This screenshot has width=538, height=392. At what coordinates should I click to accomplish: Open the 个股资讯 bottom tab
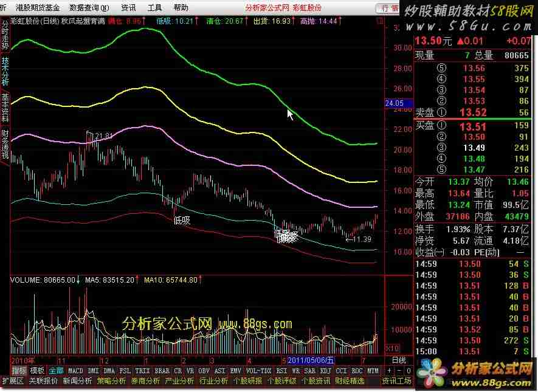tap(316, 381)
